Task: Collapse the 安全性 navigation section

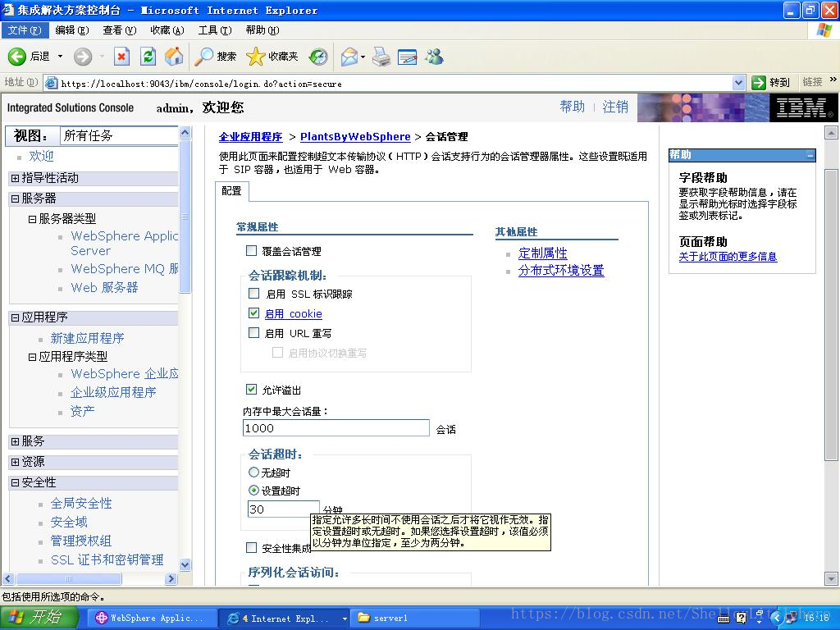Action: point(15,482)
